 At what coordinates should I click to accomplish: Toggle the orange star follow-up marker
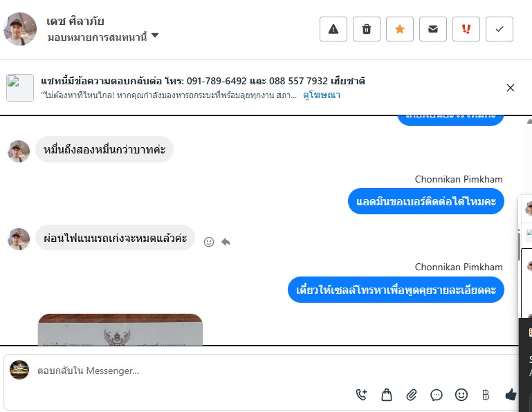[400, 29]
